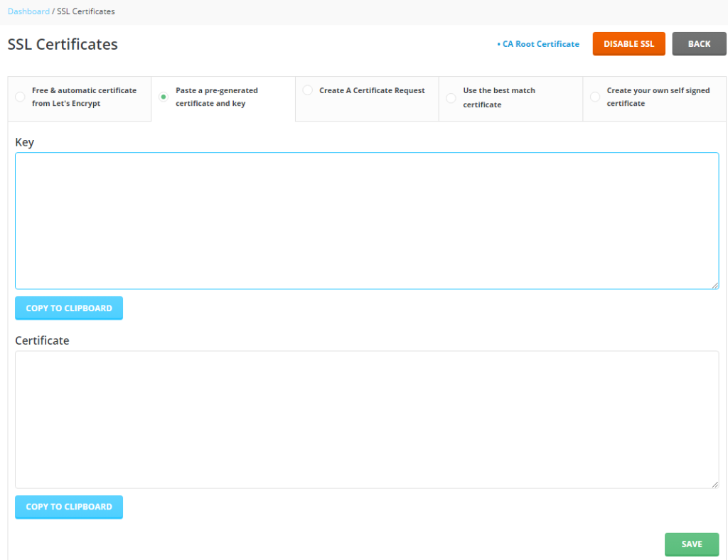Image resolution: width=728 pixels, height=560 pixels.
Task: Click the SSL Certificates breadcrumb text
Action: 85,11
